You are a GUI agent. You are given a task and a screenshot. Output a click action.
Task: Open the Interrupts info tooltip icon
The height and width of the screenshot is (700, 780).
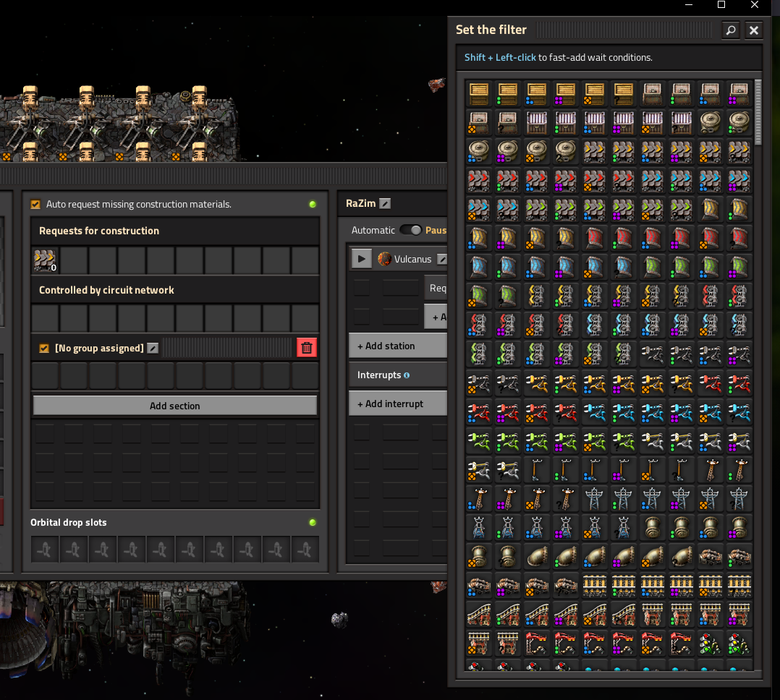point(407,375)
